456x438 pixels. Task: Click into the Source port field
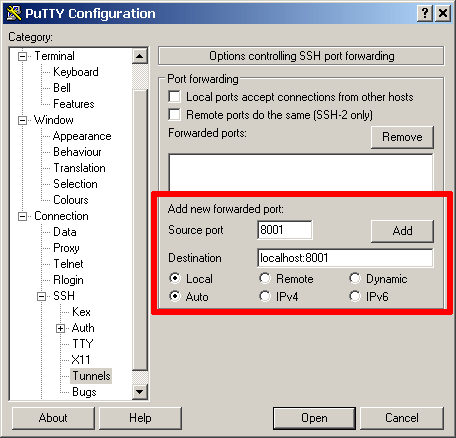point(285,230)
